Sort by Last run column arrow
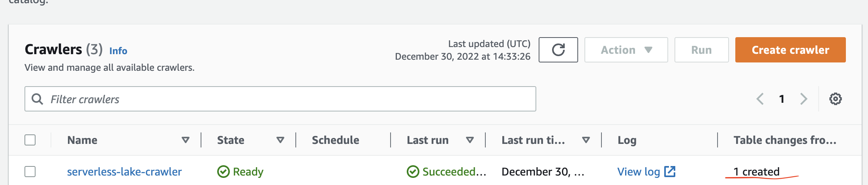This screenshot has width=868, height=185. click(470, 140)
